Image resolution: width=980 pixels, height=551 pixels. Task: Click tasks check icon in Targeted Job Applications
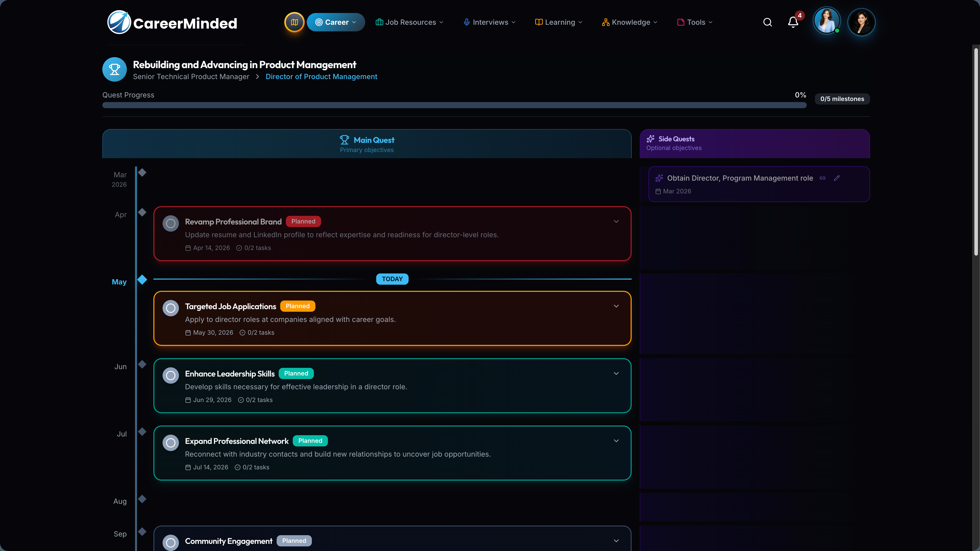[x=242, y=333]
